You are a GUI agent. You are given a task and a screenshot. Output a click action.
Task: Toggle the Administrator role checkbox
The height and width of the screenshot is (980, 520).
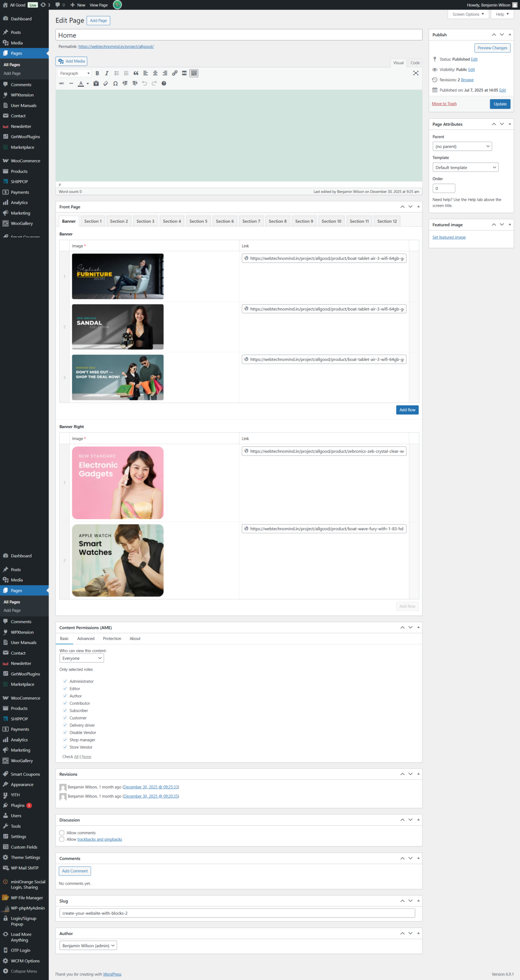(65, 681)
